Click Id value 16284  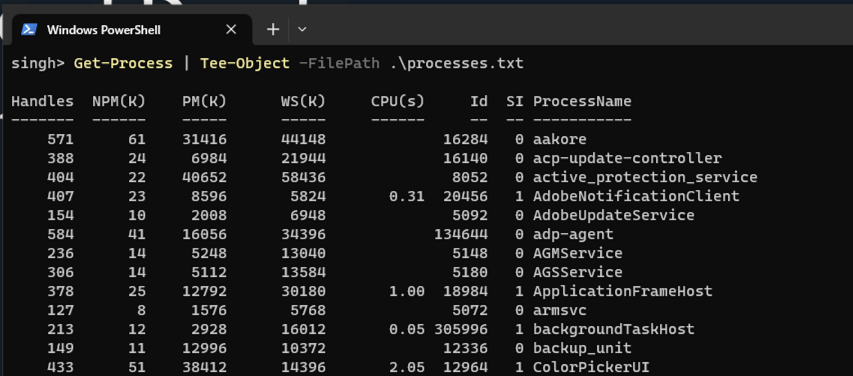(465, 139)
